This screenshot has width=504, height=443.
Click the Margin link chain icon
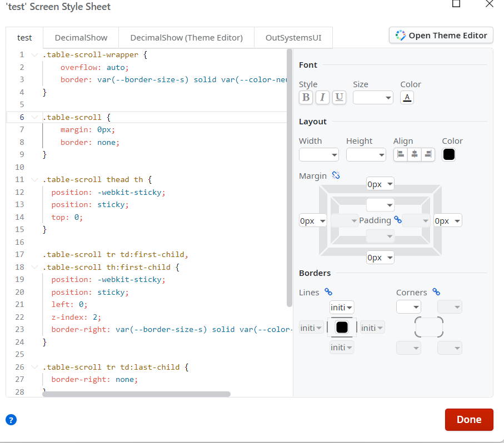pos(336,175)
